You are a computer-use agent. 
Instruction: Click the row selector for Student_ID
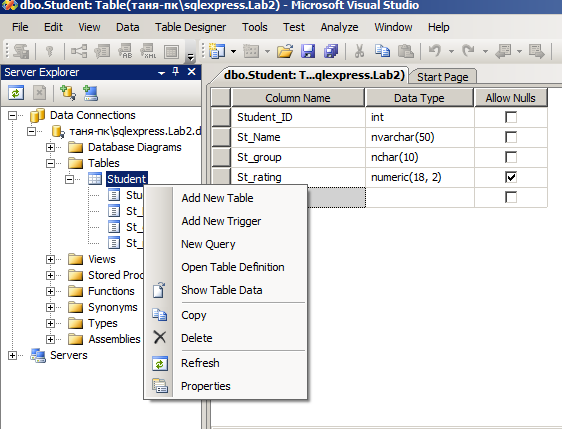pos(221,117)
